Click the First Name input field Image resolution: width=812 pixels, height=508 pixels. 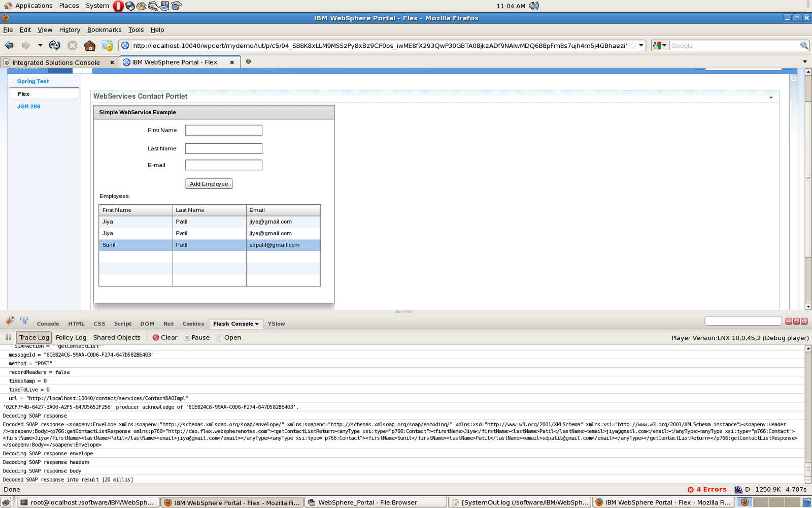[x=223, y=130]
